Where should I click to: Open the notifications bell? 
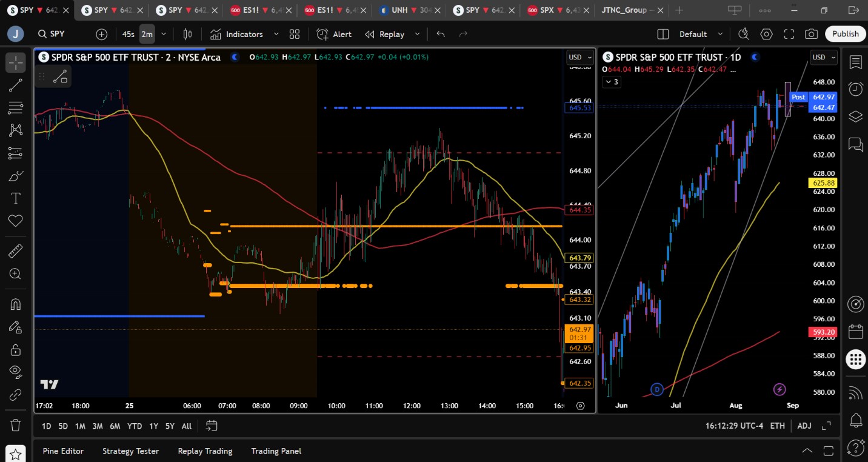855,420
